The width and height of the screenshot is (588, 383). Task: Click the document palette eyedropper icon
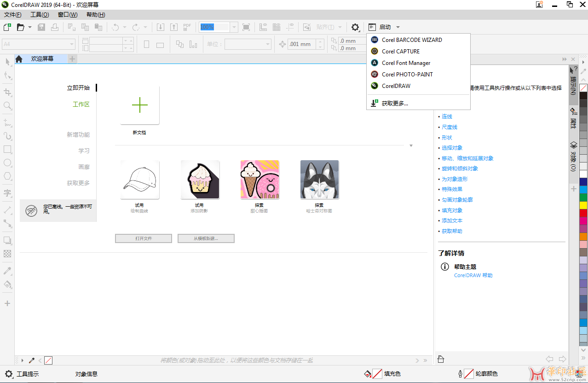(x=32, y=360)
